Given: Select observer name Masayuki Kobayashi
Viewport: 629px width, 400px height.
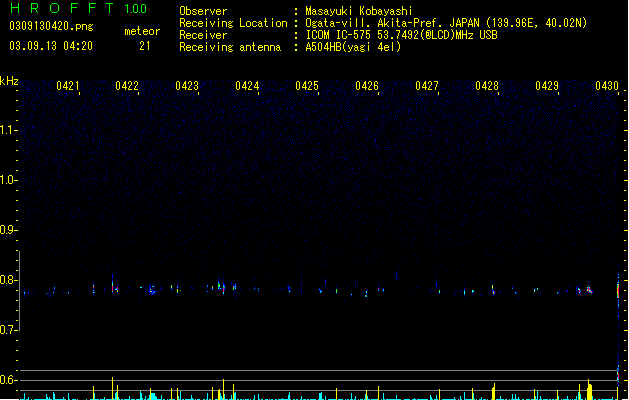Looking at the screenshot, I should coord(359,11).
